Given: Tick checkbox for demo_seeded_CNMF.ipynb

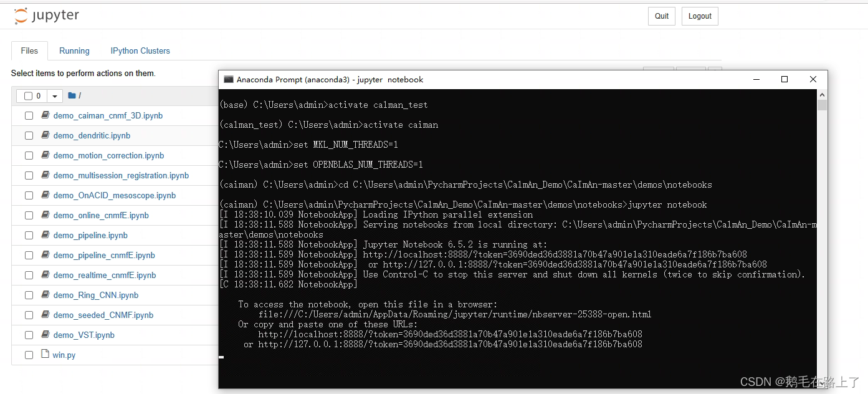Looking at the screenshot, I should pos(29,315).
